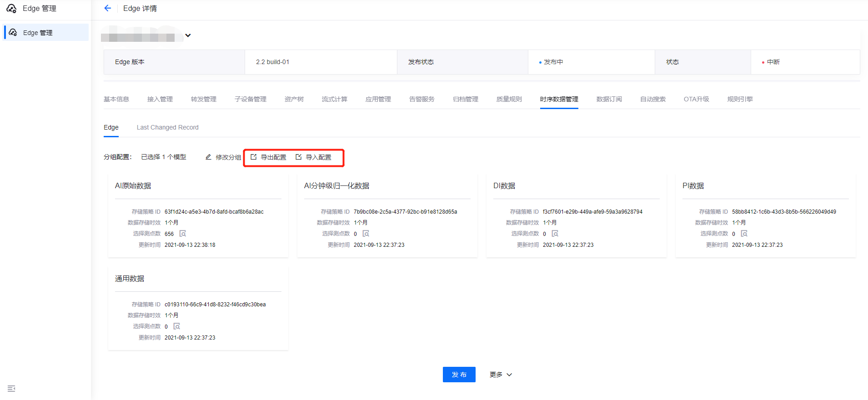Click the Edge 管理 cloud logo at top

11,8
